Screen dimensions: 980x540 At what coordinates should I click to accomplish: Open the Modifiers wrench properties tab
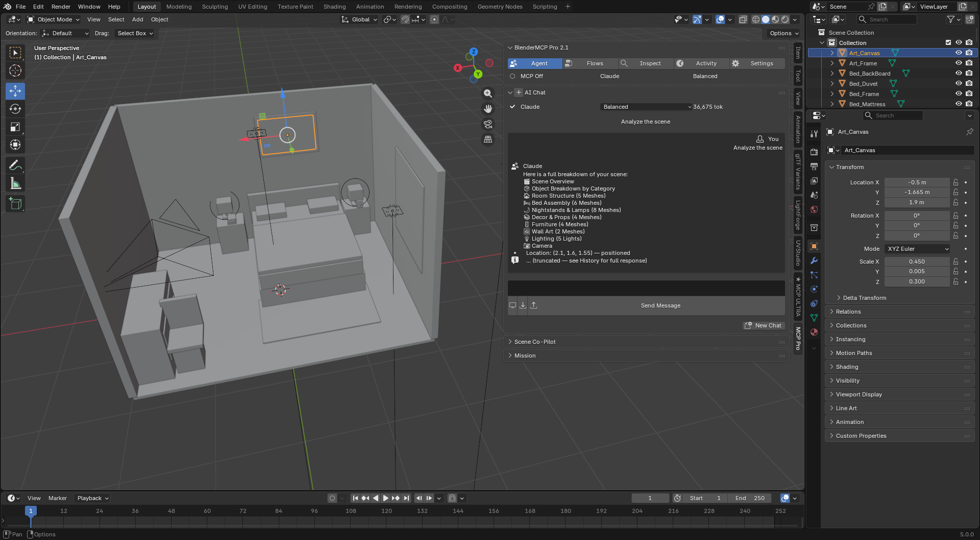point(814,261)
